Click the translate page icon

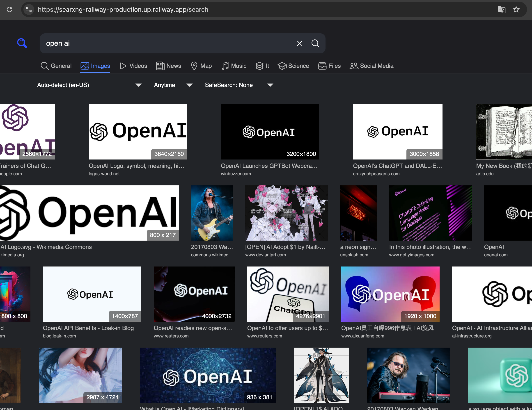502,9
